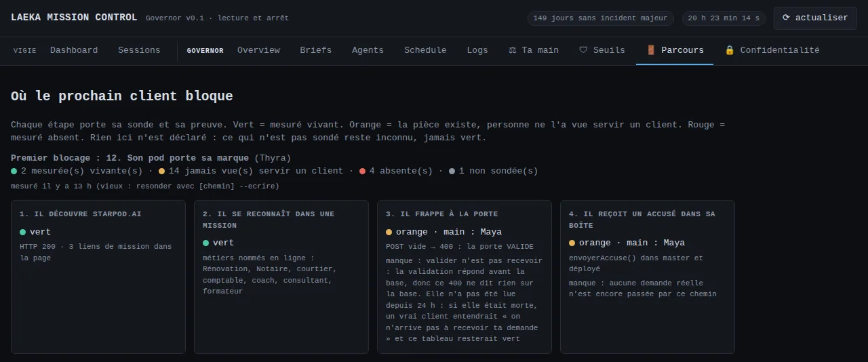
Task: Open the Sessions tab
Action: point(139,50)
